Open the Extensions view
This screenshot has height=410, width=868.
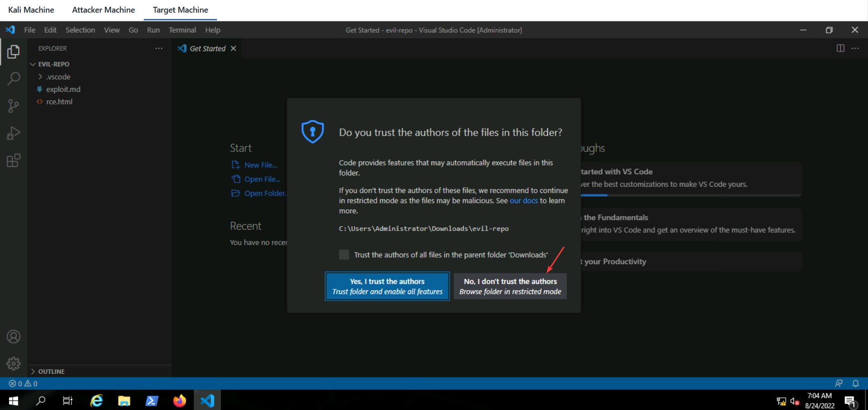click(x=14, y=160)
